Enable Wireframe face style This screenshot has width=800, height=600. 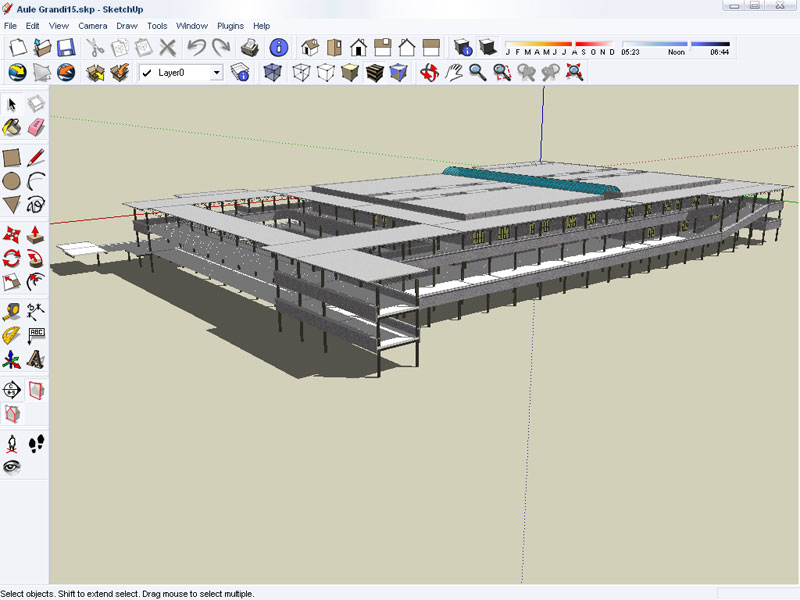pos(302,72)
